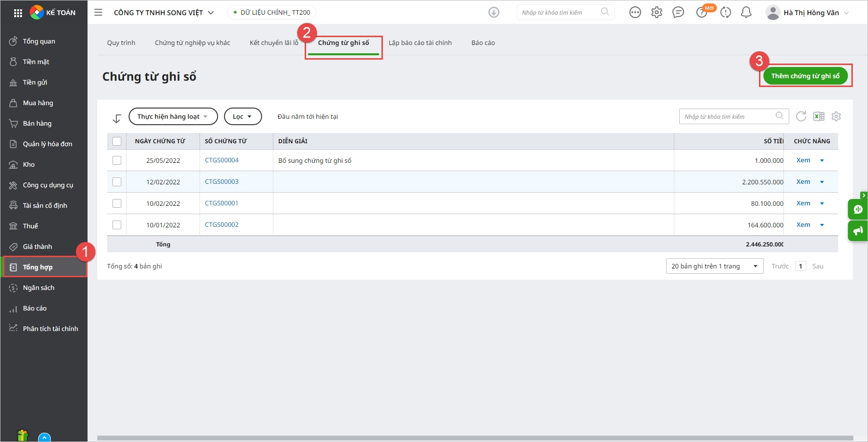Expand Thực hiện hàng loạt dropdown
The width and height of the screenshot is (868, 442).
coord(173,116)
